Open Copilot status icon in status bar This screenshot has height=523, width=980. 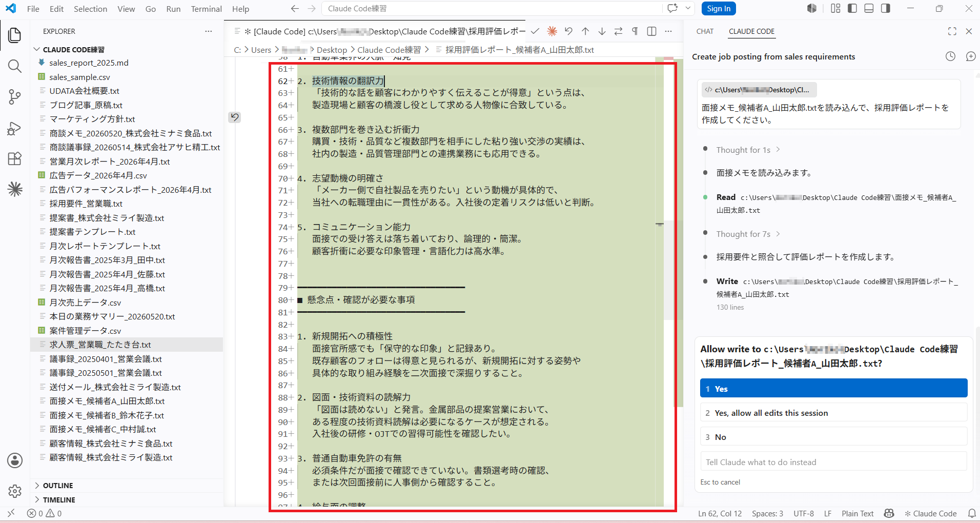(889, 513)
